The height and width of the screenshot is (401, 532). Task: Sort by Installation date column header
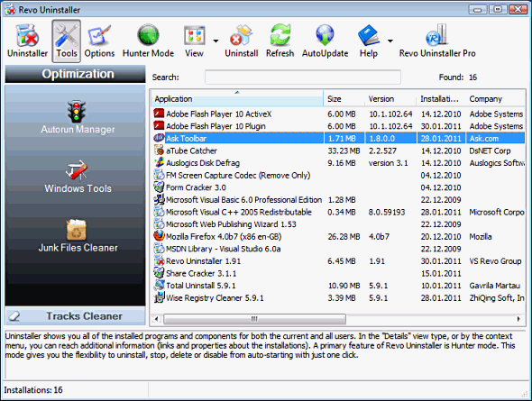pyautogui.click(x=441, y=98)
